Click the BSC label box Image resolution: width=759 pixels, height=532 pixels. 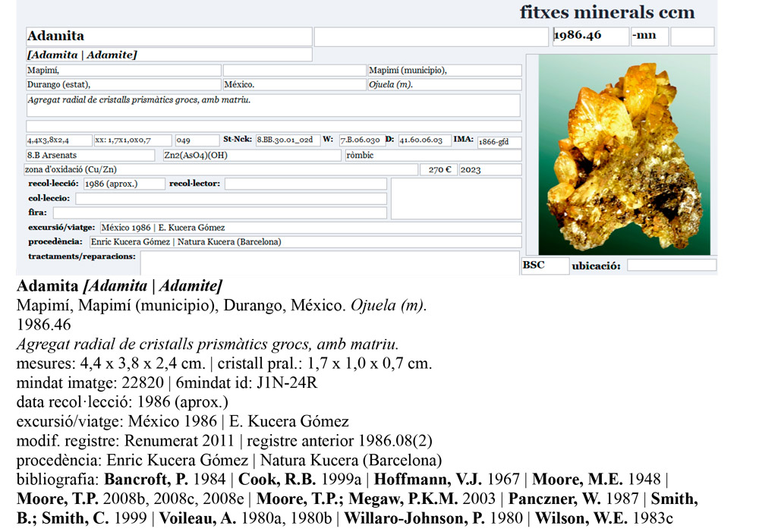[543, 265]
